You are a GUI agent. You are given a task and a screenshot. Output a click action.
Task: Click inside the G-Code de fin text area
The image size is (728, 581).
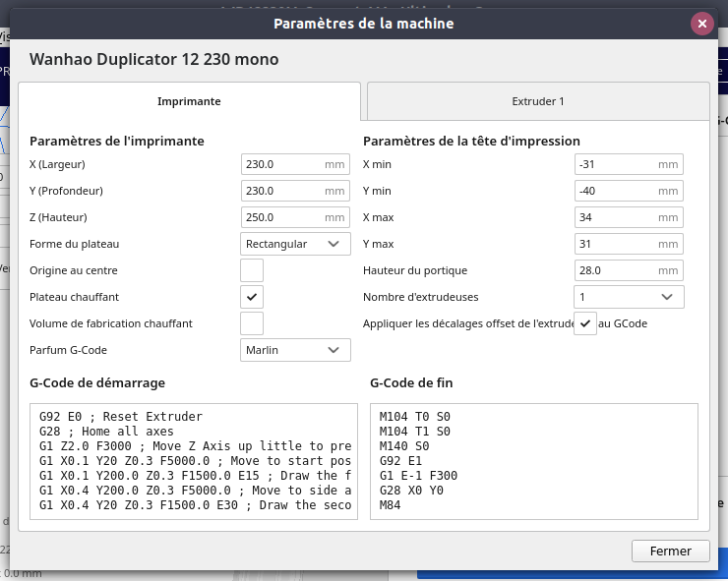click(x=534, y=461)
